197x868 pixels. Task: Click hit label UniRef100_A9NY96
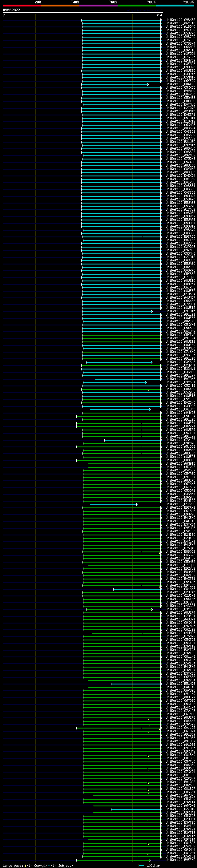tap(180, 413)
